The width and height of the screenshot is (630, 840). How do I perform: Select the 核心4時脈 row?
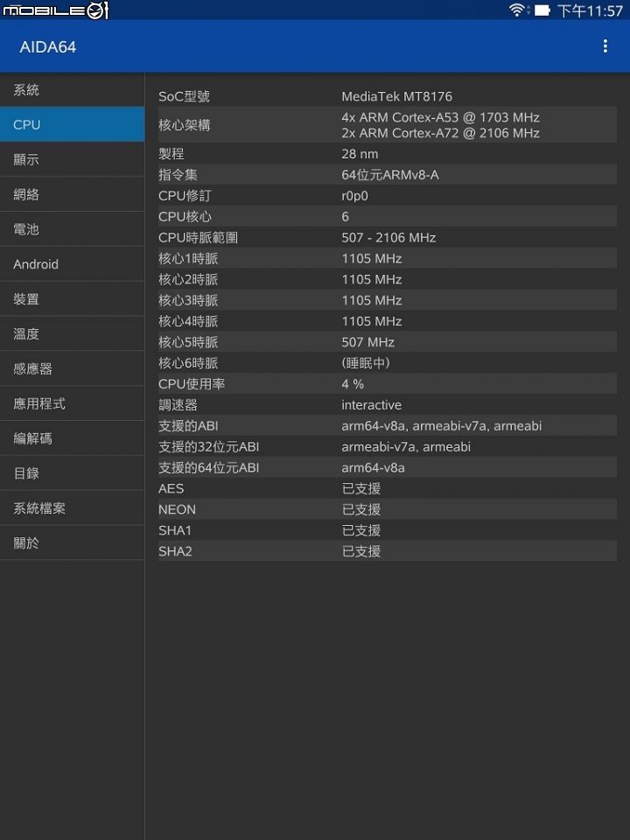(388, 321)
